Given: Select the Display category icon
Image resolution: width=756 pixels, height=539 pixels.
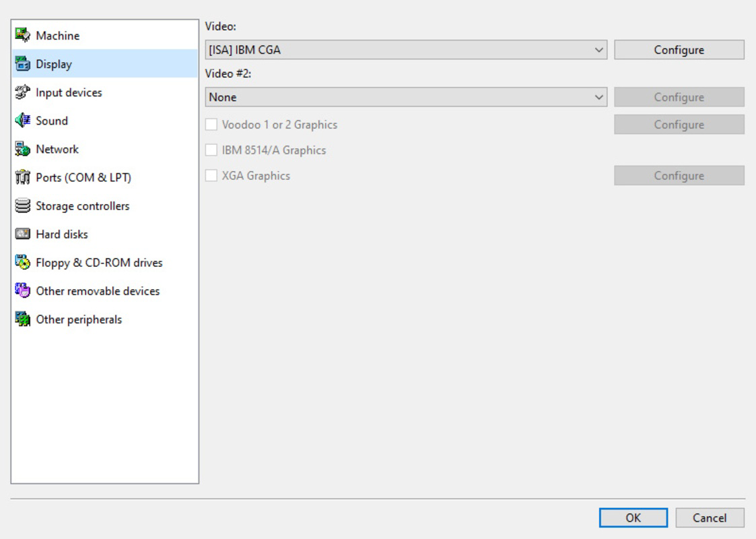Looking at the screenshot, I should [x=23, y=64].
